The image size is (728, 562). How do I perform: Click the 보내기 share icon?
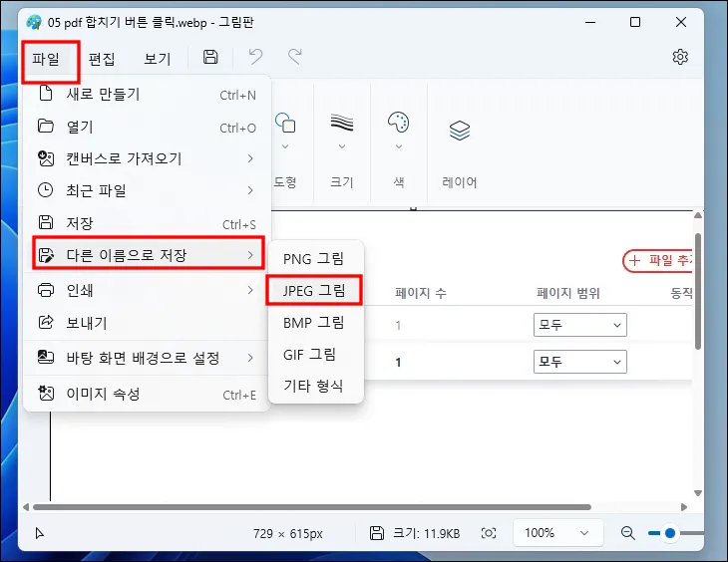pyautogui.click(x=46, y=322)
